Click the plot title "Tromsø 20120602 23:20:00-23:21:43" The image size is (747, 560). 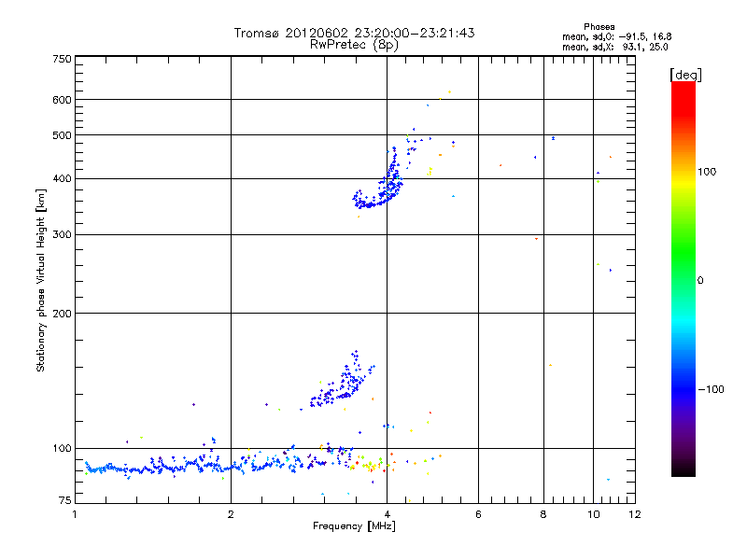(354, 33)
